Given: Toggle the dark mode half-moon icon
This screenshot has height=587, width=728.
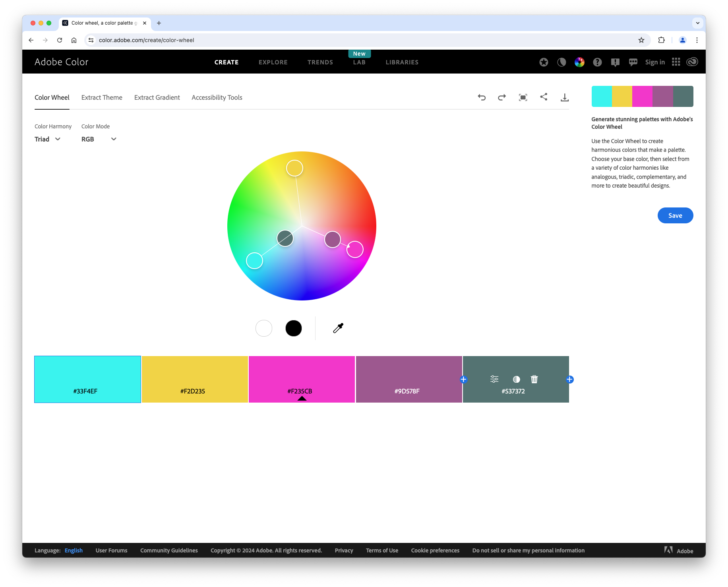Looking at the screenshot, I should coord(561,62).
